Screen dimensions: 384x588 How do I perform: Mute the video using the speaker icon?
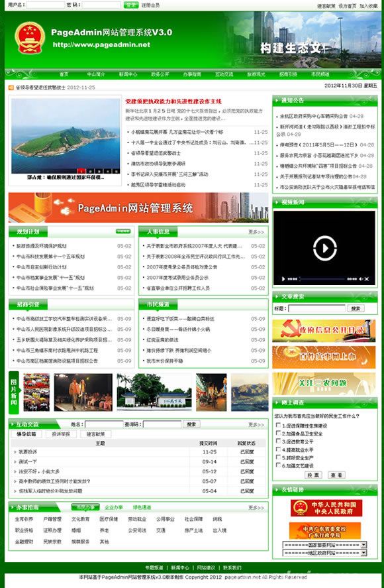tap(361, 279)
